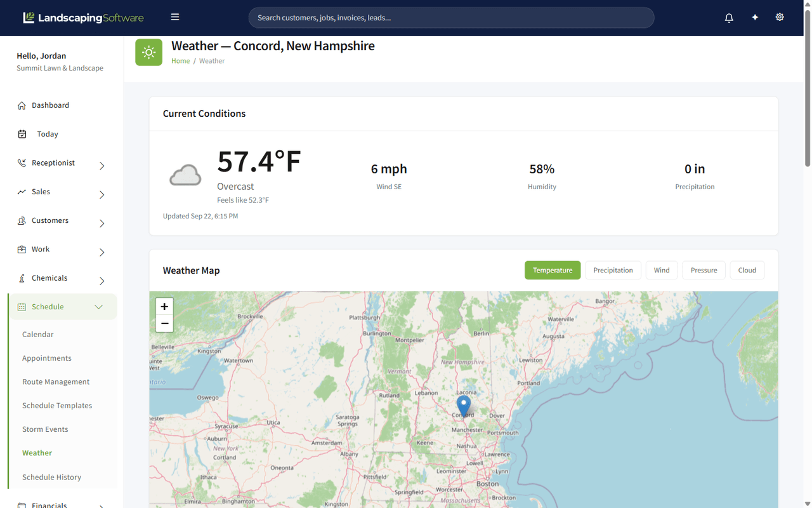This screenshot has width=812, height=508.
Task: Toggle the hamburger menu icon
Action: pos(175,17)
